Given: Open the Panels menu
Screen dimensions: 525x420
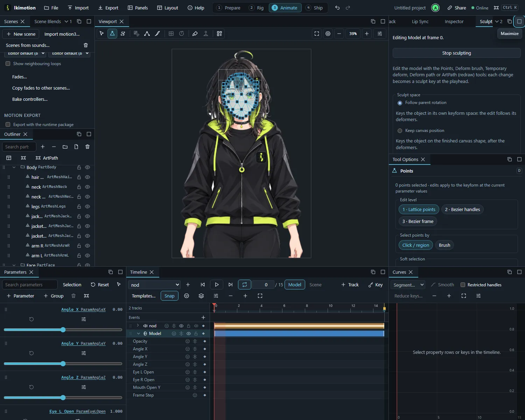Looking at the screenshot, I should [138, 8].
